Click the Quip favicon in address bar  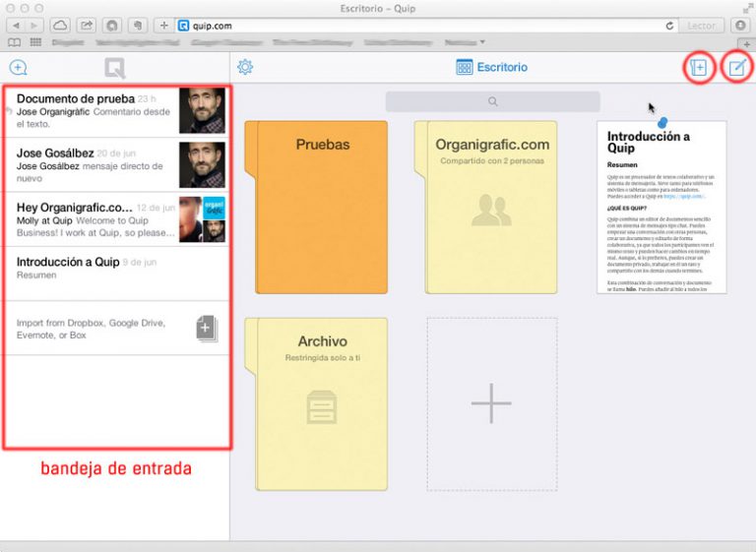(x=184, y=26)
